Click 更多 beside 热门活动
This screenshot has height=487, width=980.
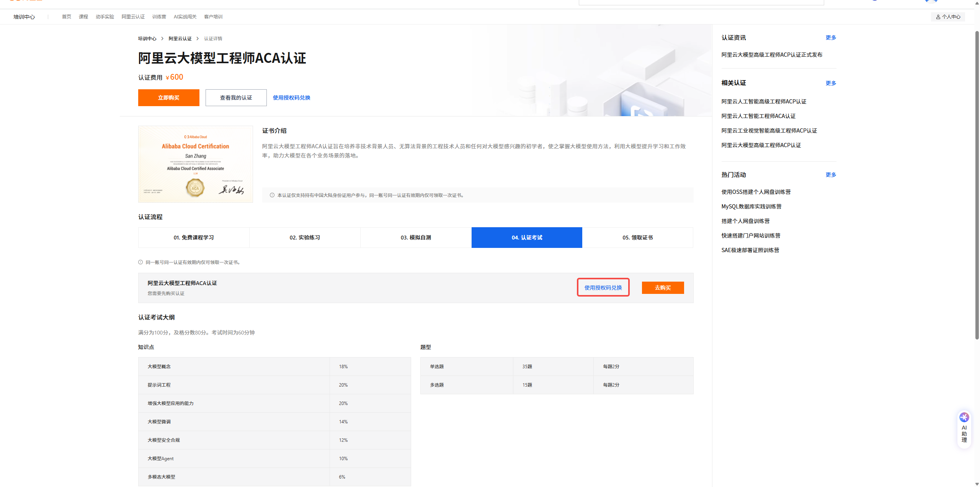(x=831, y=175)
